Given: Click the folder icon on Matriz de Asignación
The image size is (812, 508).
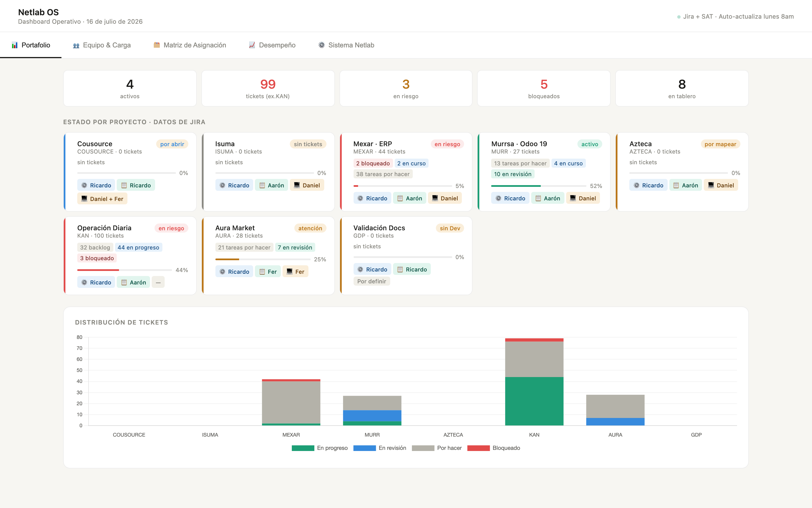Looking at the screenshot, I should tap(157, 45).
